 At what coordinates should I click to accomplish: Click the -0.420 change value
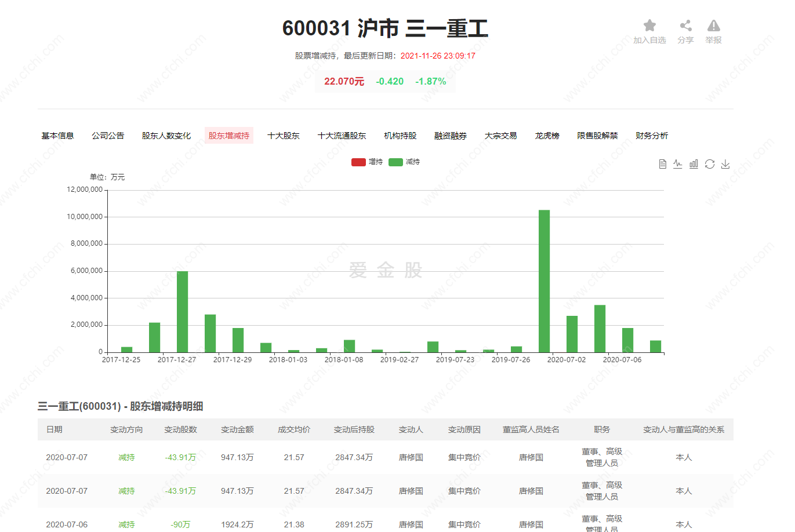[x=390, y=82]
